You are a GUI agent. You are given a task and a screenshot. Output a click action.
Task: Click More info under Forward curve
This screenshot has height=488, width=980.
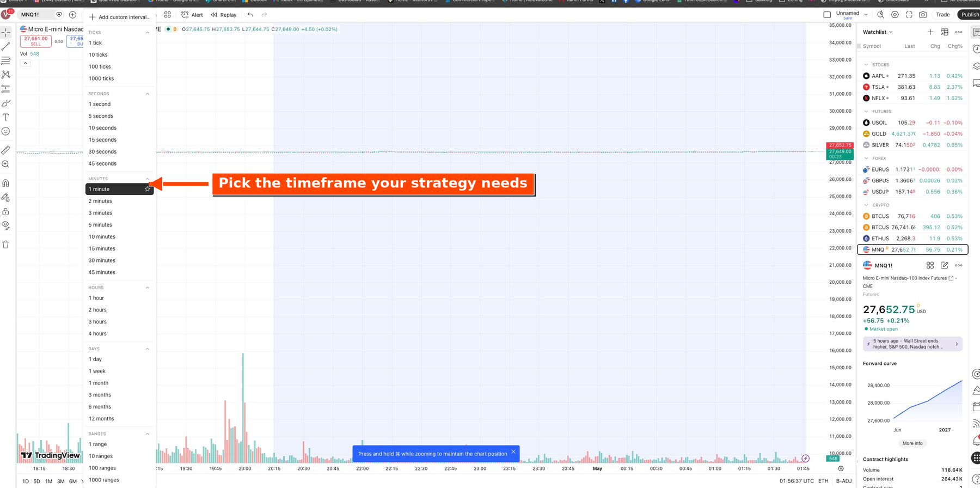tap(912, 443)
